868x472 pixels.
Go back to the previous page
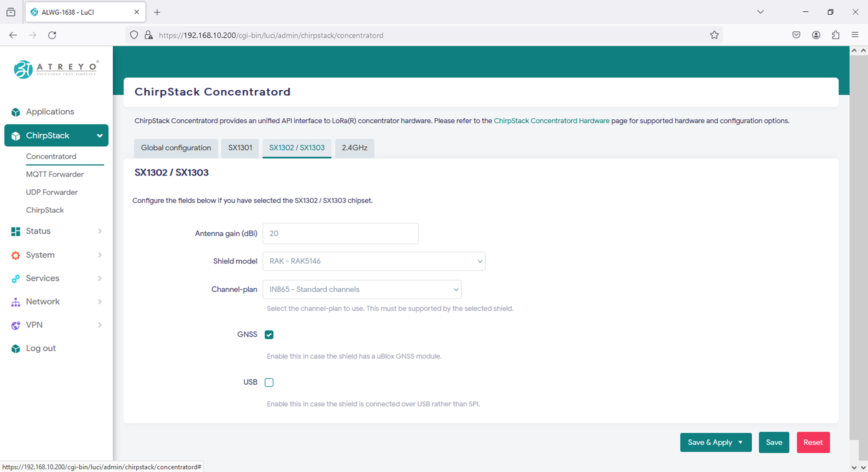13,35
